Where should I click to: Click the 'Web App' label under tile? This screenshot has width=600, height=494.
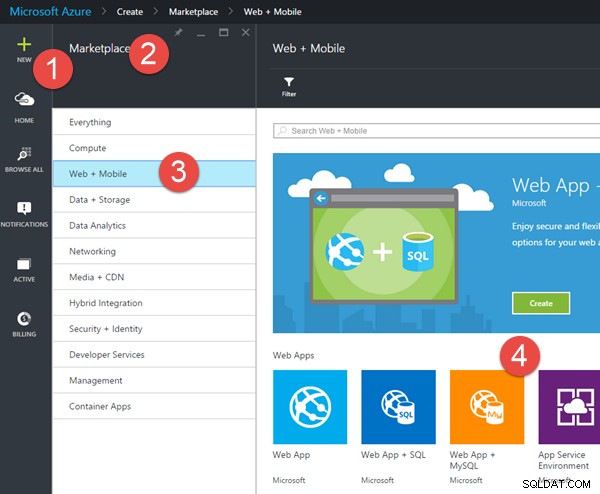click(291, 455)
